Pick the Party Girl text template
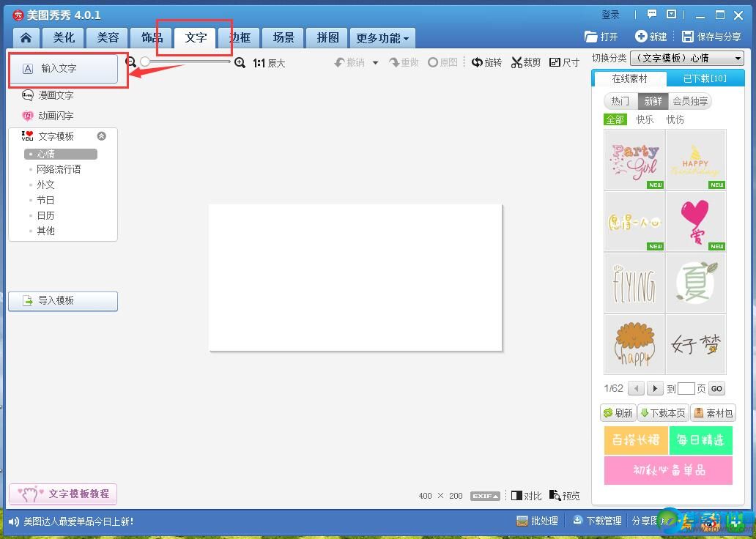The width and height of the screenshot is (756, 539). point(634,160)
